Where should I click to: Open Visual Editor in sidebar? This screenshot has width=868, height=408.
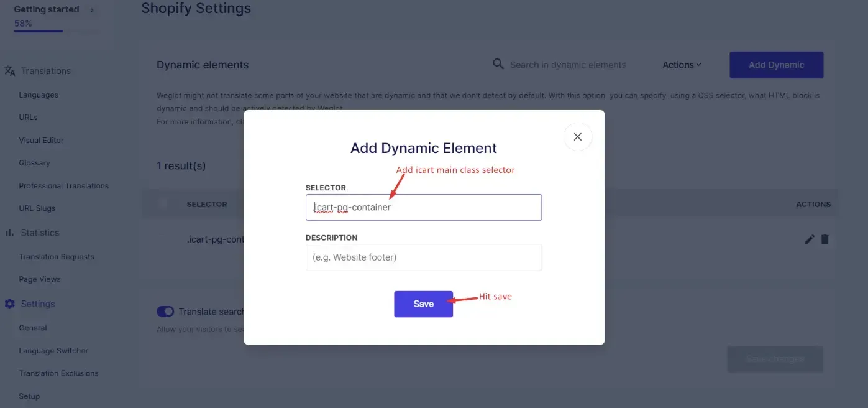point(41,141)
